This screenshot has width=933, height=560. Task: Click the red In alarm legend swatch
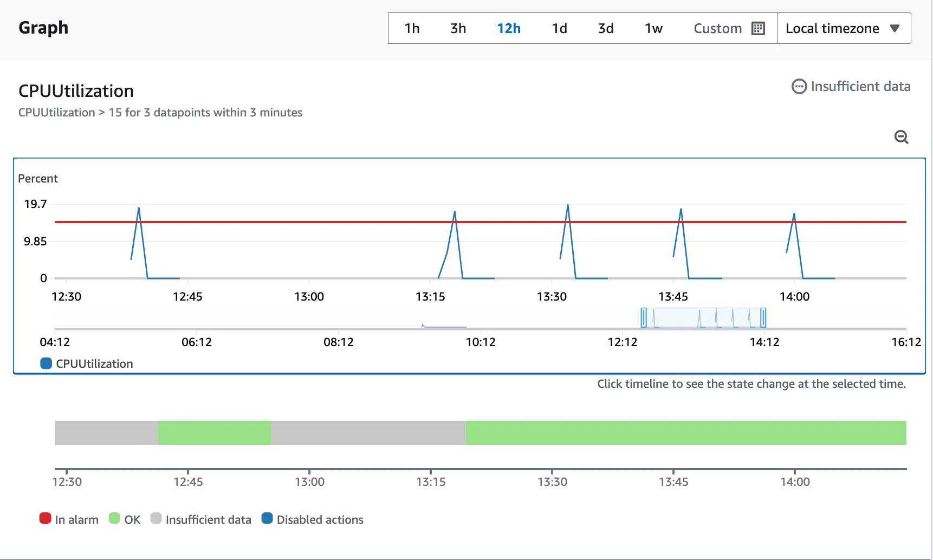tap(46, 518)
